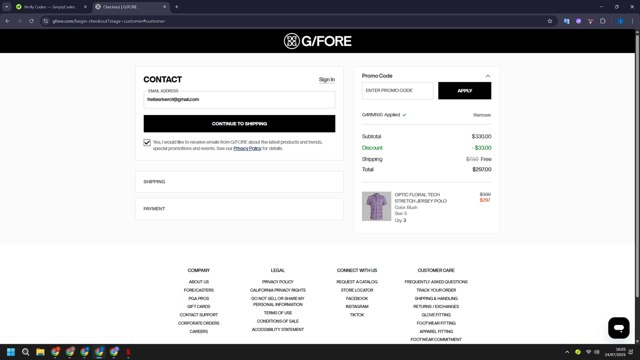
Task: Close the Verify Codes tab
Action: pos(85,7)
